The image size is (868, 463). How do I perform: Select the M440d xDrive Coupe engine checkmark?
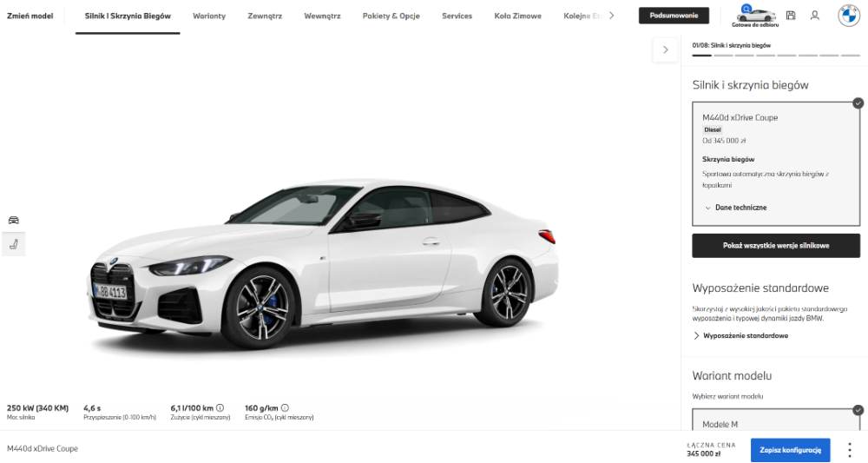858,103
